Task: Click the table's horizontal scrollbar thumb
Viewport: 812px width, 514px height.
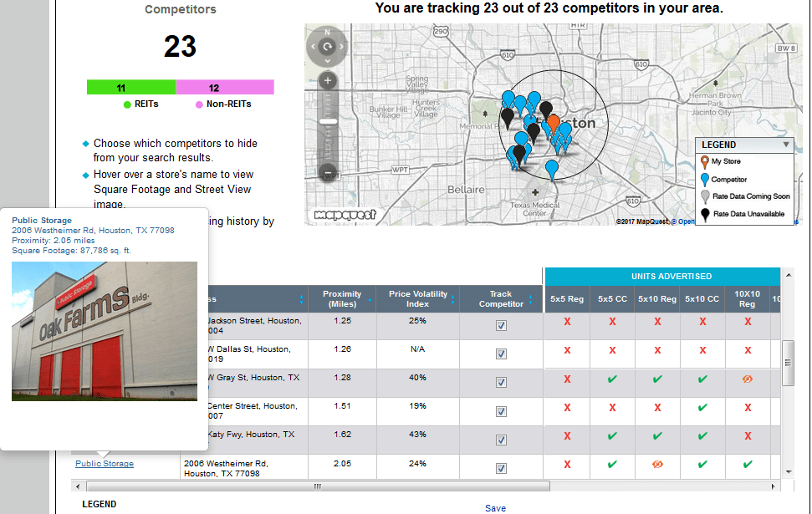Action: pos(318,486)
